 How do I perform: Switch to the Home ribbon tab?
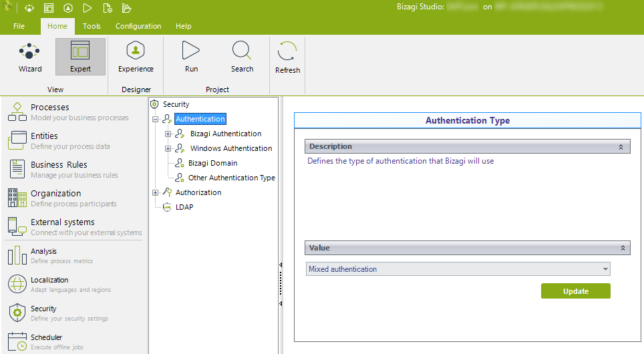(57, 26)
